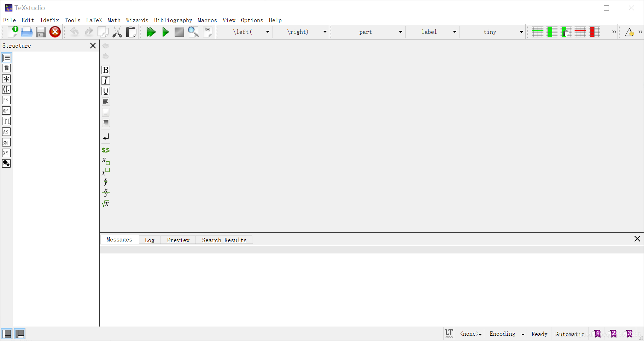This screenshot has width=644, height=341.
Task: Show the PS tricks commands panel
Action: pyautogui.click(x=6, y=100)
